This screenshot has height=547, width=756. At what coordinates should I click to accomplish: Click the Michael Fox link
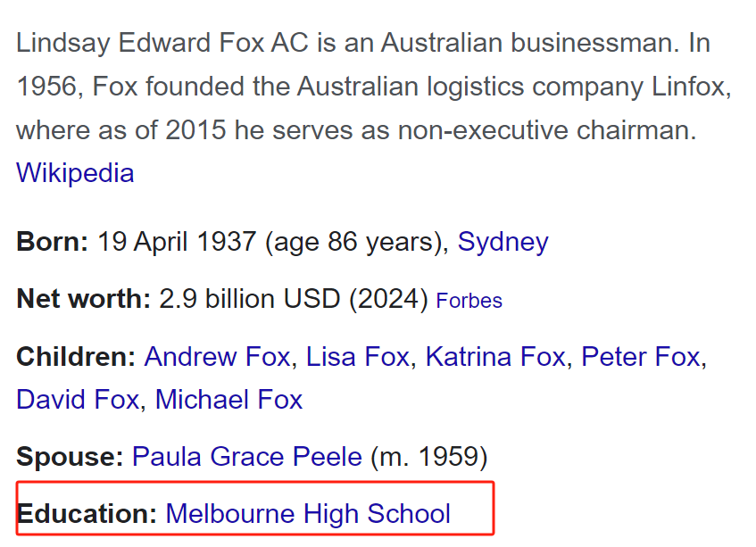coord(228,399)
